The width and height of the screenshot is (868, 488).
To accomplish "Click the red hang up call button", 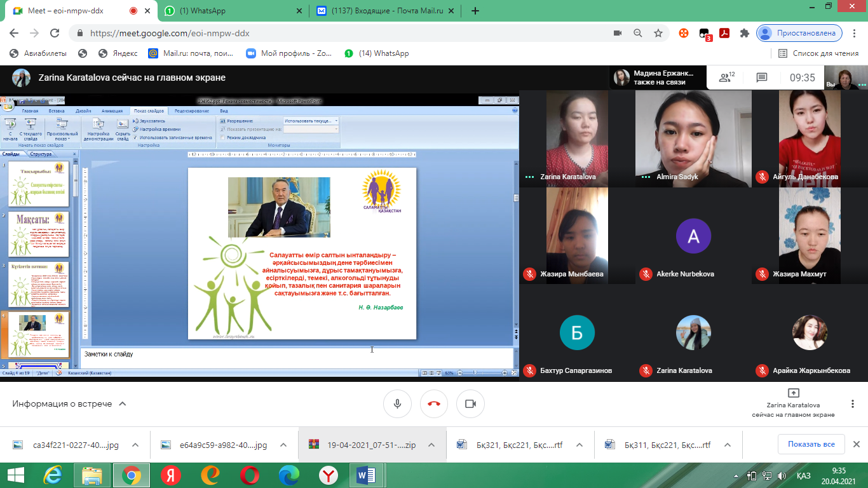I will 434,404.
